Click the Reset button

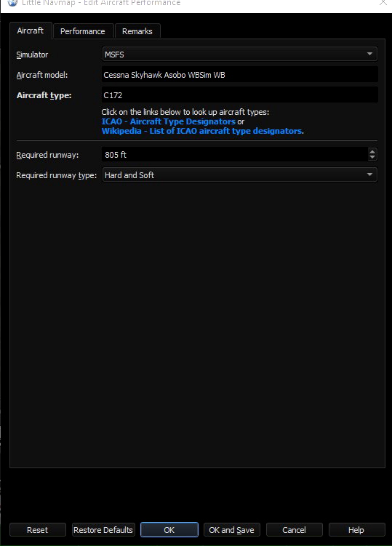click(x=38, y=529)
